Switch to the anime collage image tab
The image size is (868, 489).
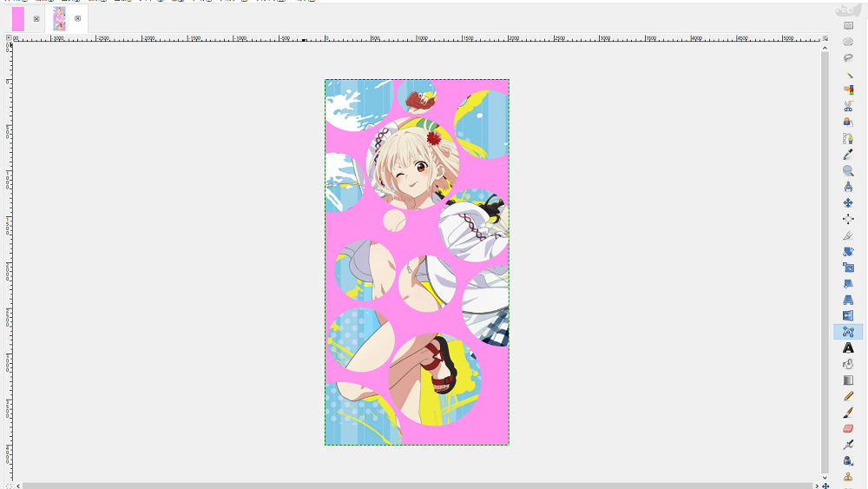[x=59, y=19]
